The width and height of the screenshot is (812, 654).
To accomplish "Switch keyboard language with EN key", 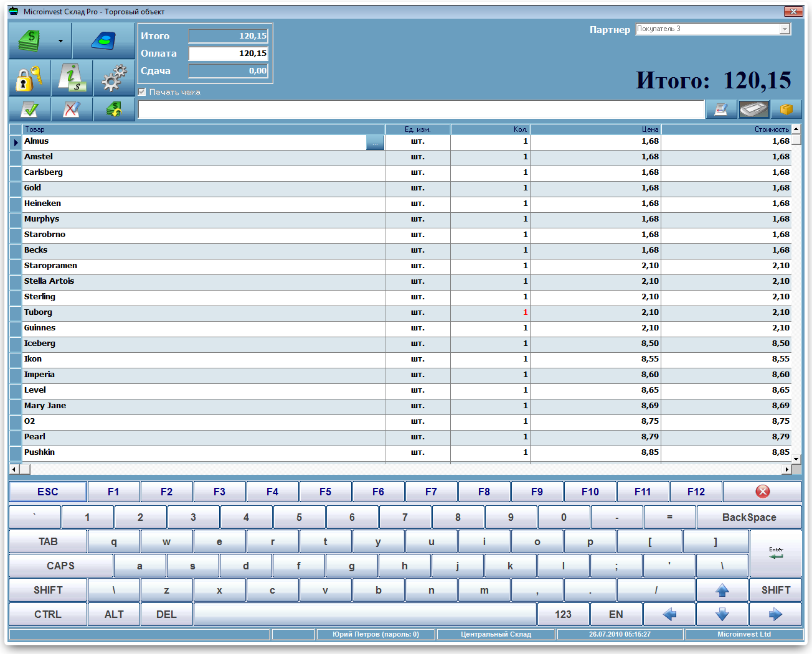I will point(616,614).
